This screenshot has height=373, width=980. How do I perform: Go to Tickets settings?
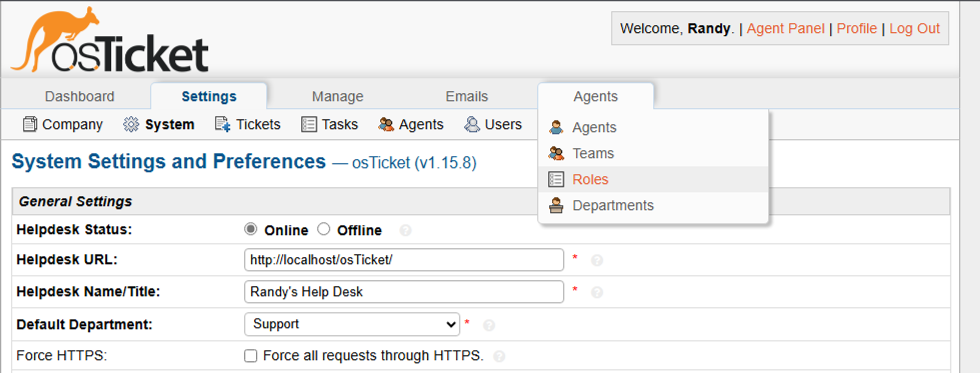pyautogui.click(x=247, y=124)
